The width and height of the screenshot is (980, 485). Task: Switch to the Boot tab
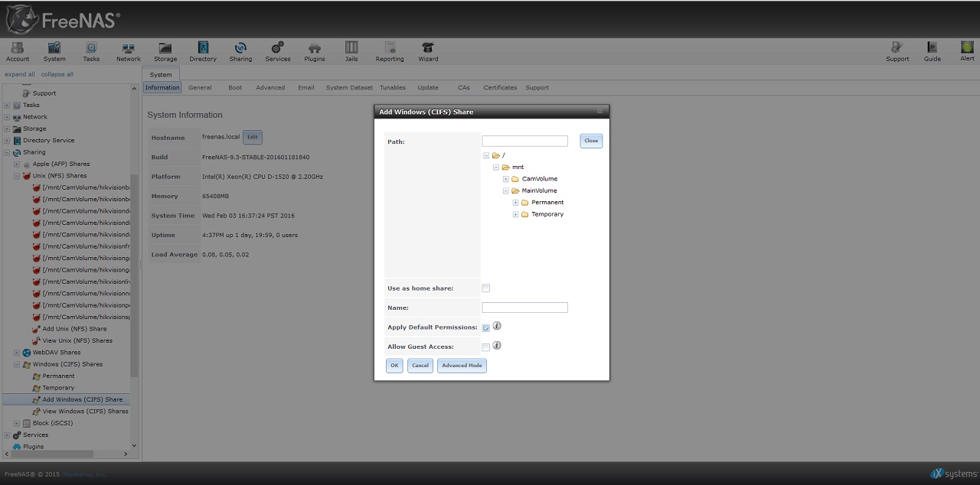[235, 87]
